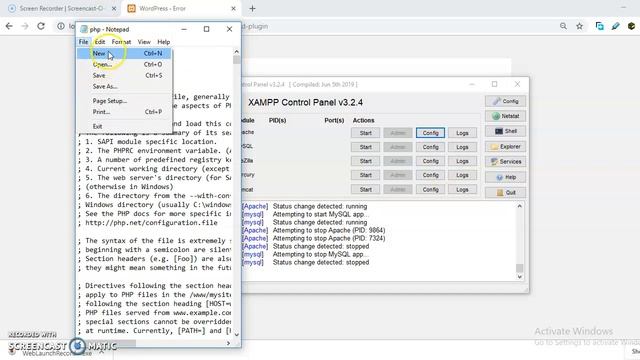Screen dimensions: 640x360
Task: Click browser zoom magnifier icon
Action: click(x=563, y=26)
